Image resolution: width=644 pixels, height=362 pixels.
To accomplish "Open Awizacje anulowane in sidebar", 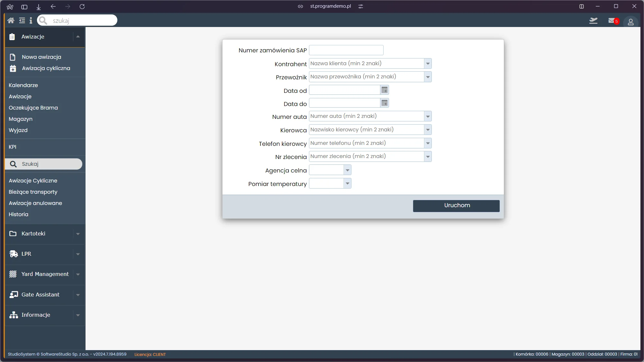I will 35,203.
